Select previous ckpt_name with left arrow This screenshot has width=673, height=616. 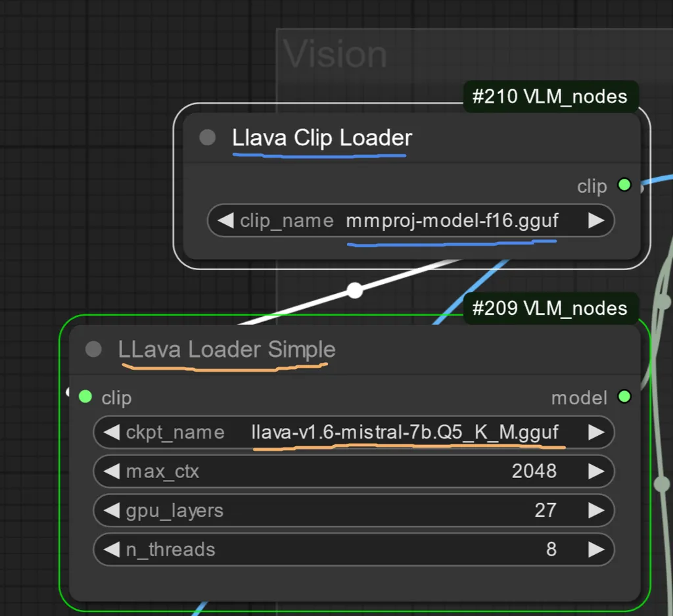(x=112, y=433)
